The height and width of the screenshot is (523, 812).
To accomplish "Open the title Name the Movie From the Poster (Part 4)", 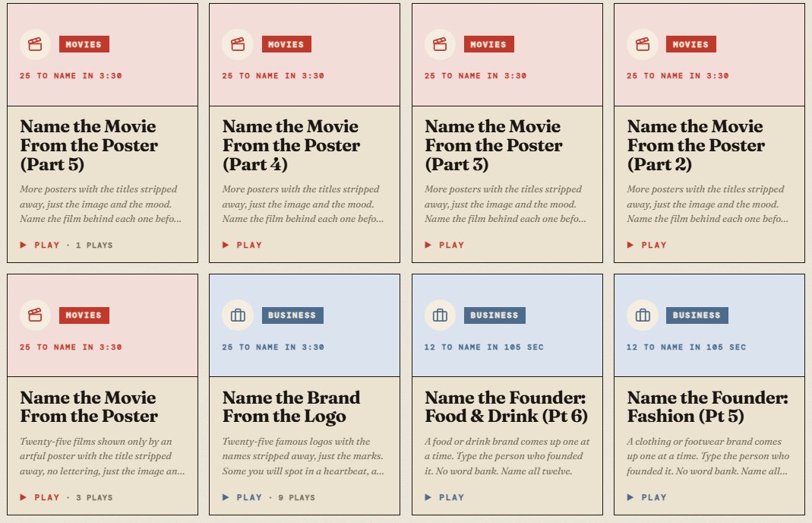I will pos(292,145).
